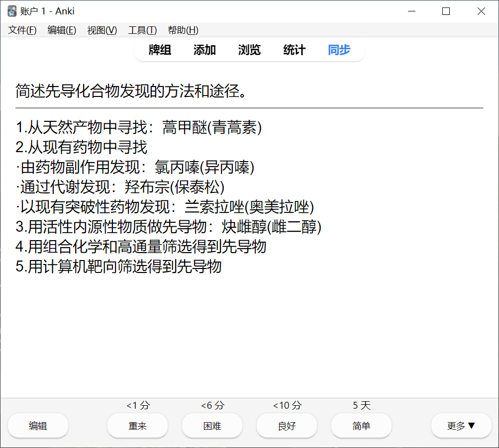This screenshot has height=448, width=499.
Task: Rate the card as 困难
Action: pos(212,426)
